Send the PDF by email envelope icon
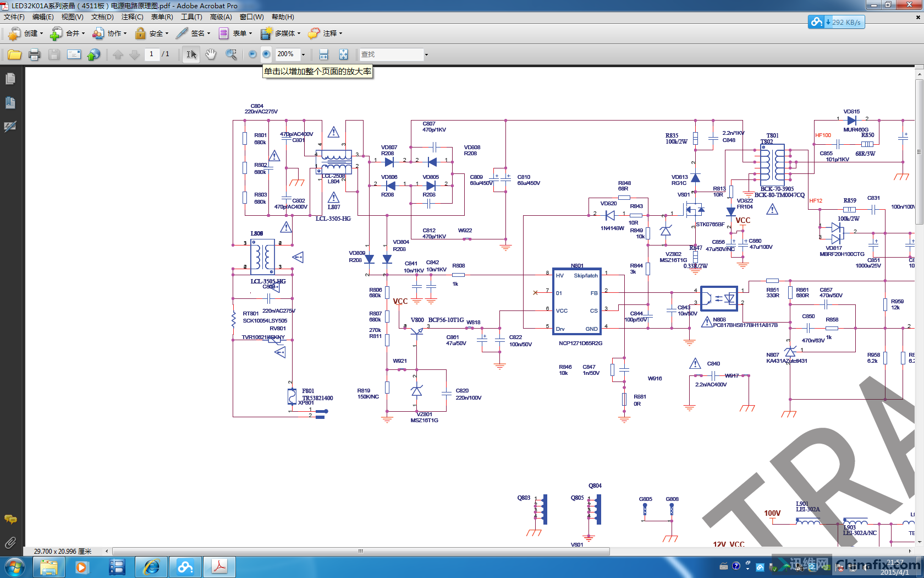The height and width of the screenshot is (578, 924). (74, 54)
